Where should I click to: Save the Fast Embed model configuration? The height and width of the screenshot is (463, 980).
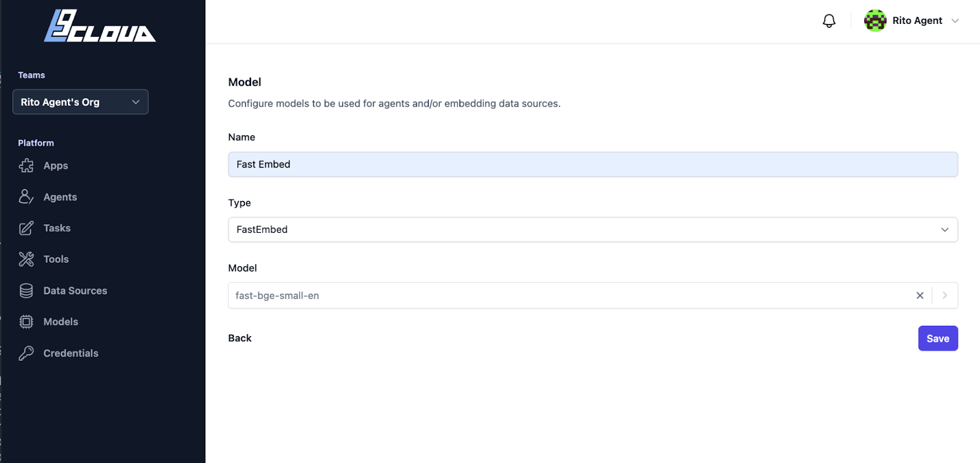coord(937,338)
